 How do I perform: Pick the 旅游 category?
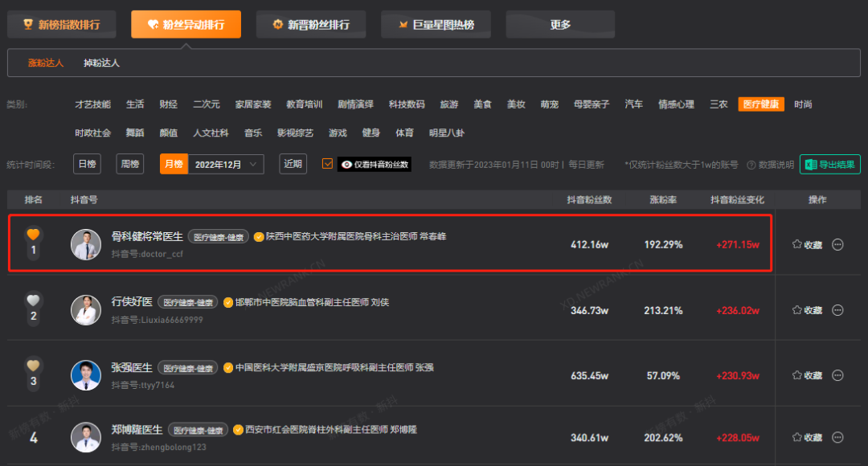[x=449, y=104]
